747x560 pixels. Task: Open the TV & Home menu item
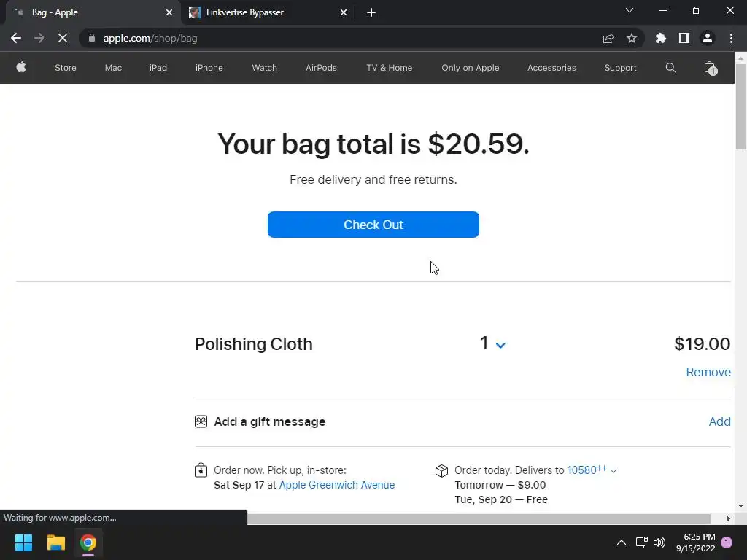click(390, 68)
